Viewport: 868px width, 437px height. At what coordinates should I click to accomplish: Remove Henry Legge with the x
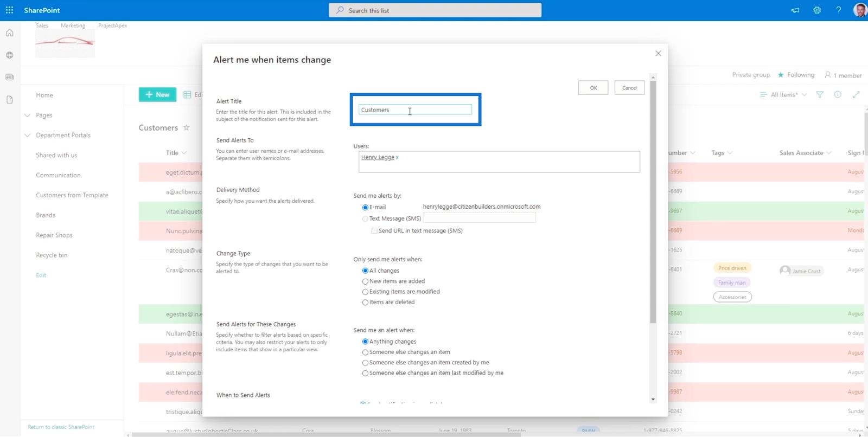tap(397, 157)
